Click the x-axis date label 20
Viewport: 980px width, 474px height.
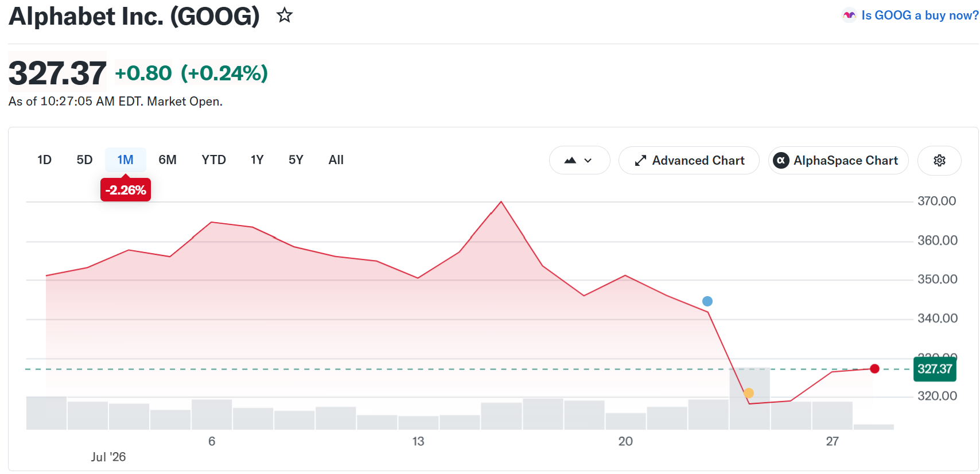point(625,441)
